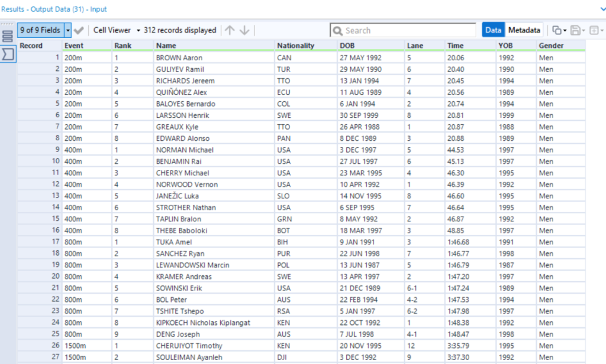Select the cell CHERRY Michael
This screenshot has height=364, width=606.
click(214, 173)
